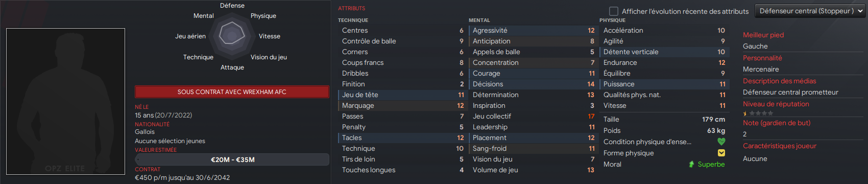Image resolution: width=868 pixels, height=184 pixels.
Task: Click the Détente verticale attribute row
Action: (664, 52)
